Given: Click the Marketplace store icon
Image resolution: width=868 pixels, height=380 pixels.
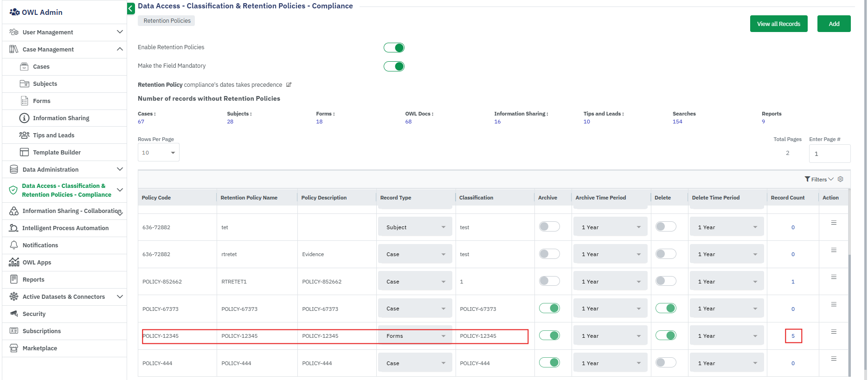Looking at the screenshot, I should [x=14, y=348].
